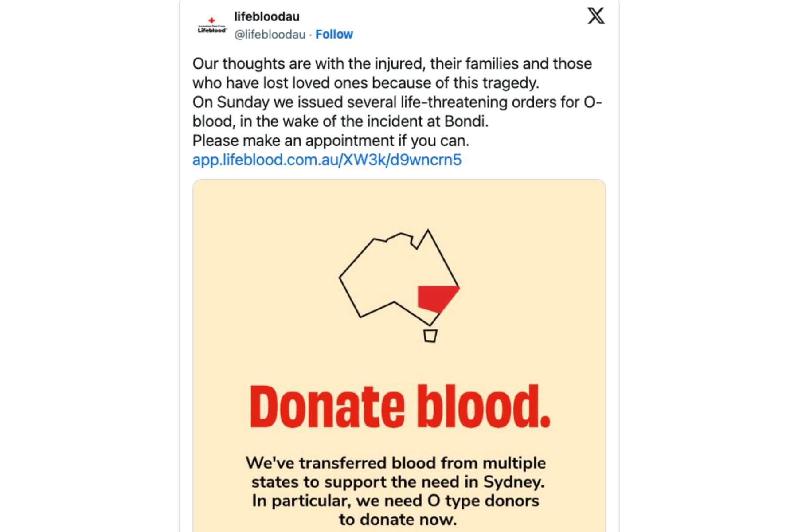Screen dimensions: 798x532
Task: Click the Tasmania outline on the map
Action: [x=430, y=336]
